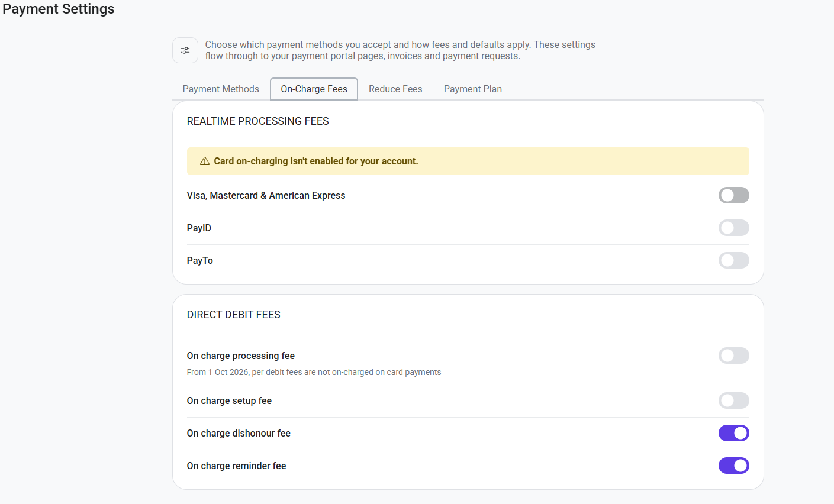Switch to the Reduce Fees tab
Viewport: 834px width, 504px height.
pyautogui.click(x=395, y=89)
